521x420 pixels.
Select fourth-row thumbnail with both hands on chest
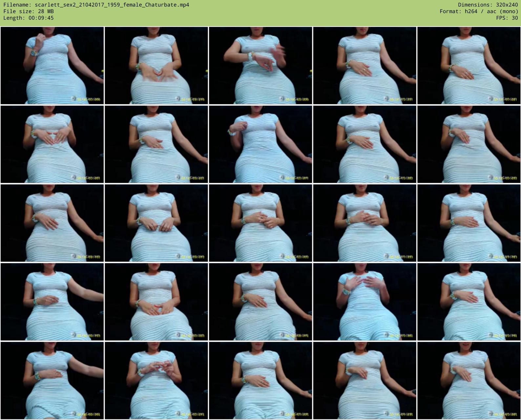(365, 302)
